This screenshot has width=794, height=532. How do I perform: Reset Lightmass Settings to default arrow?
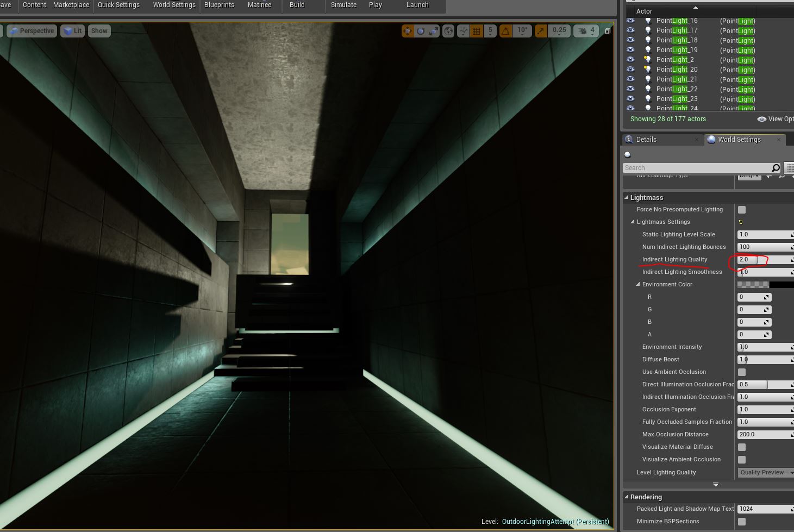pos(740,222)
